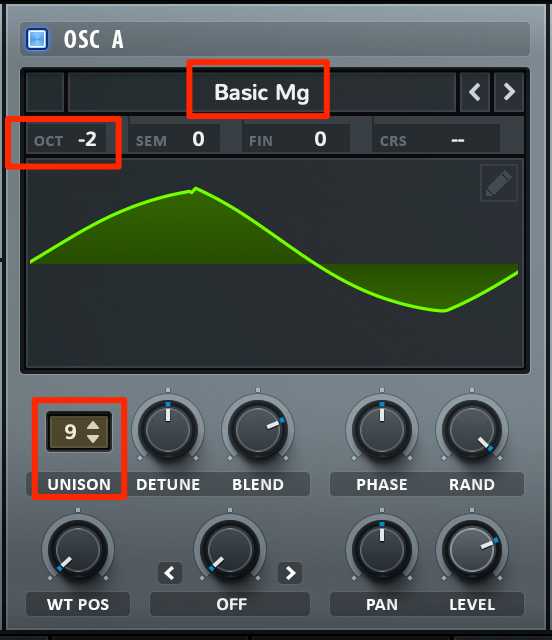This screenshot has height=640, width=552.
Task: Open the Basic Mg wavetable menu
Action: tap(262, 92)
